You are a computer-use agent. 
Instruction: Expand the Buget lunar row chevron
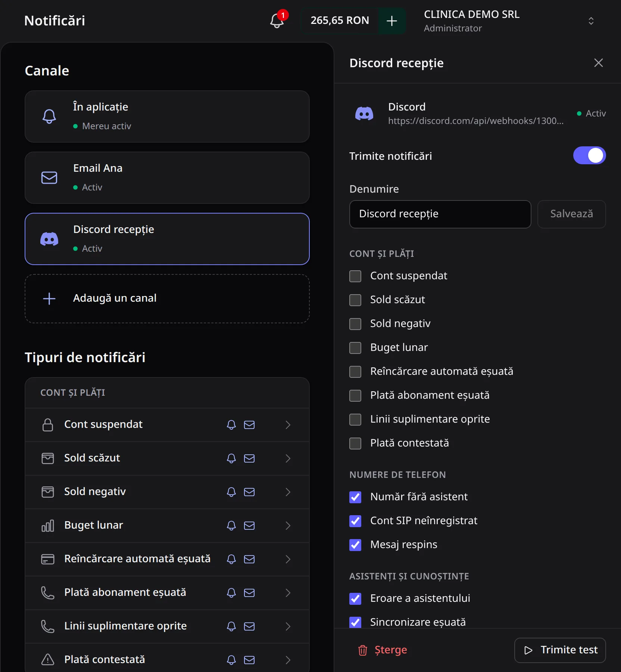(x=288, y=526)
